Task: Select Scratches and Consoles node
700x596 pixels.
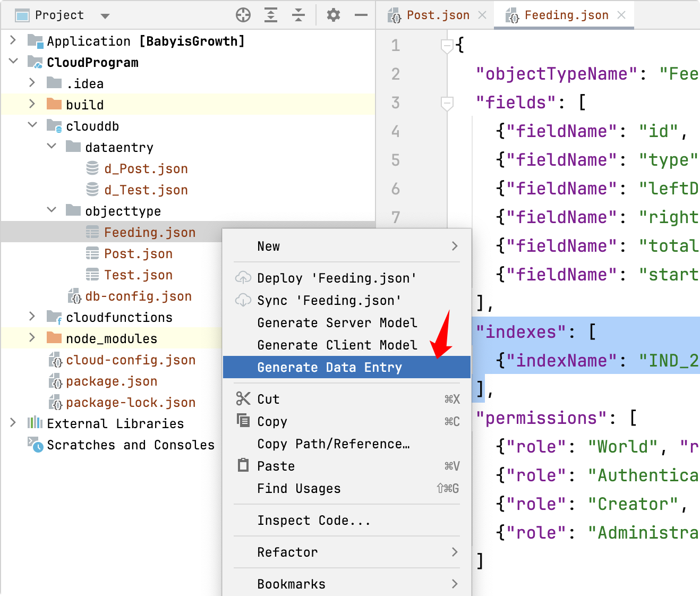Action: pos(131,445)
